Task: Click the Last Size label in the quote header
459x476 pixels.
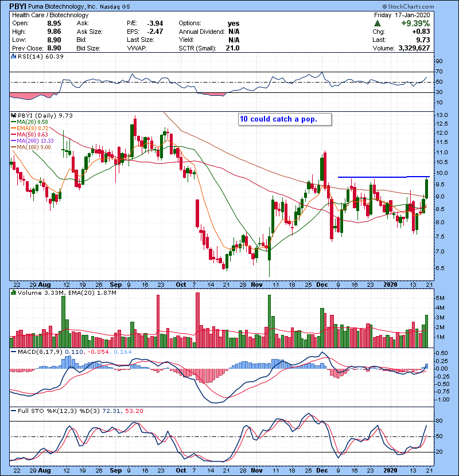Action: (x=141, y=40)
